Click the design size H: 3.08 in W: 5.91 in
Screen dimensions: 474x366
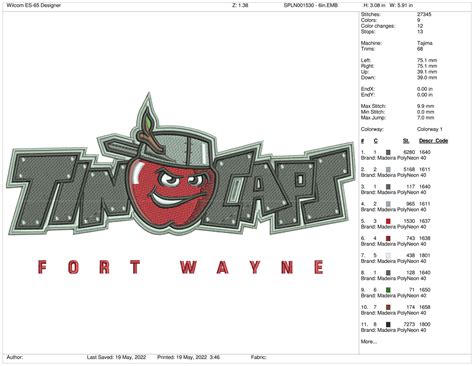coord(388,5)
